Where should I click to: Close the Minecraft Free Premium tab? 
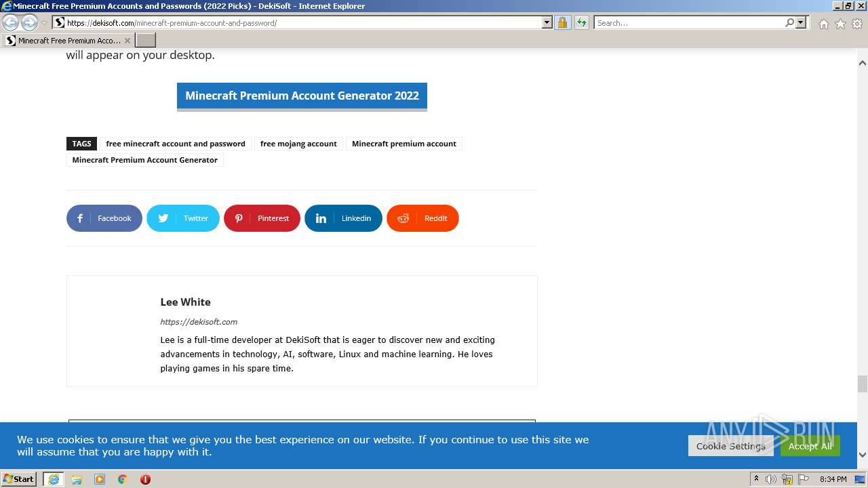coord(127,41)
